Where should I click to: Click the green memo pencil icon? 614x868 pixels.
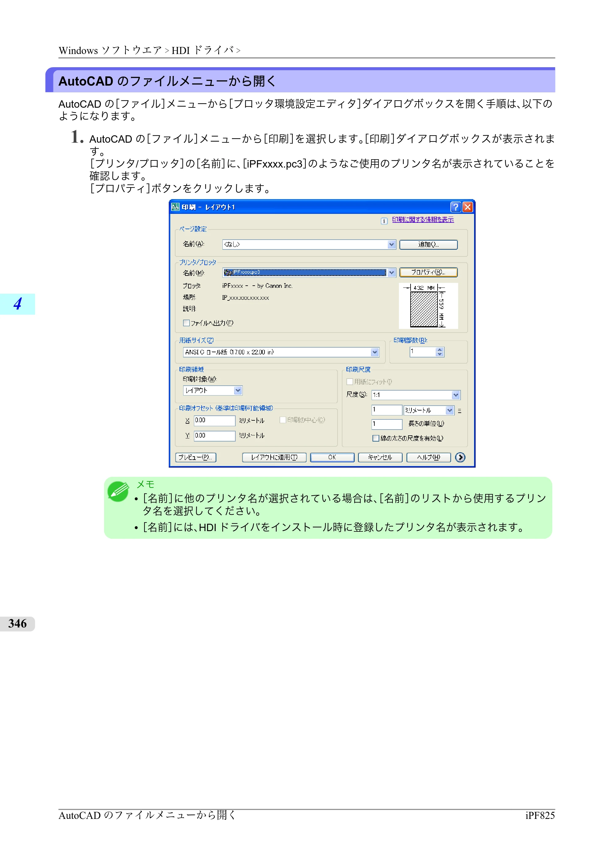[118, 492]
